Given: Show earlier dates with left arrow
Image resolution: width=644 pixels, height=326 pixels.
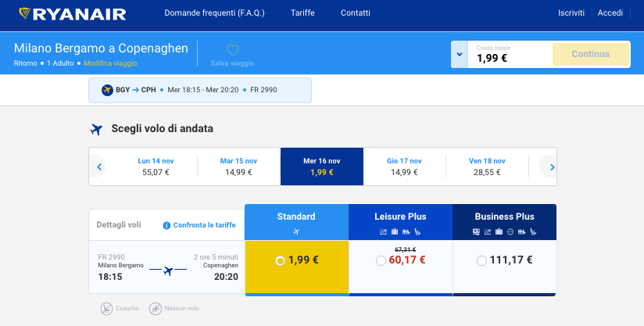Looking at the screenshot, I should [99, 167].
